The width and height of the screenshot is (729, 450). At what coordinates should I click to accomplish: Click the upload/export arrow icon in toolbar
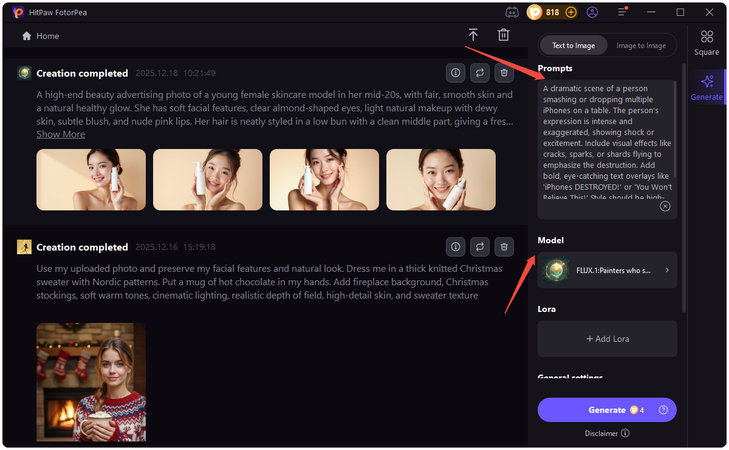[473, 35]
